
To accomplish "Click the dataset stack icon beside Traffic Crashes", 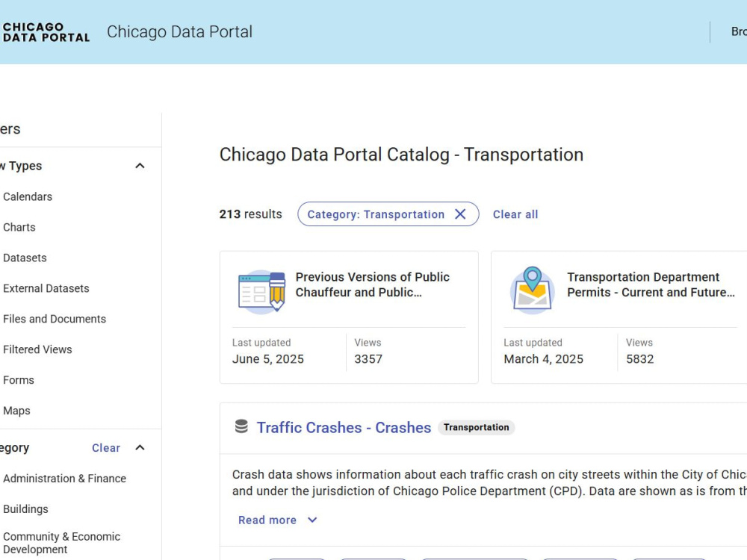I will (241, 426).
